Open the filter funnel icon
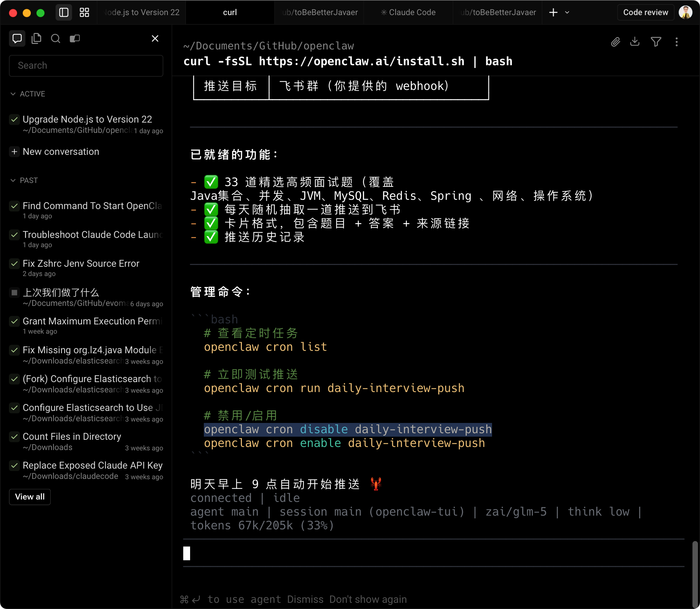 coord(656,42)
